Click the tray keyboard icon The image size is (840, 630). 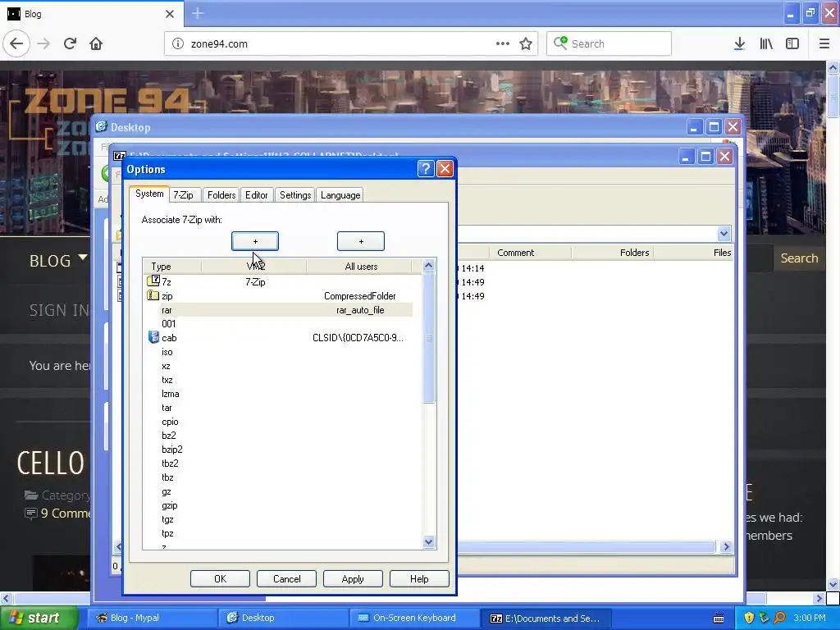click(719, 619)
